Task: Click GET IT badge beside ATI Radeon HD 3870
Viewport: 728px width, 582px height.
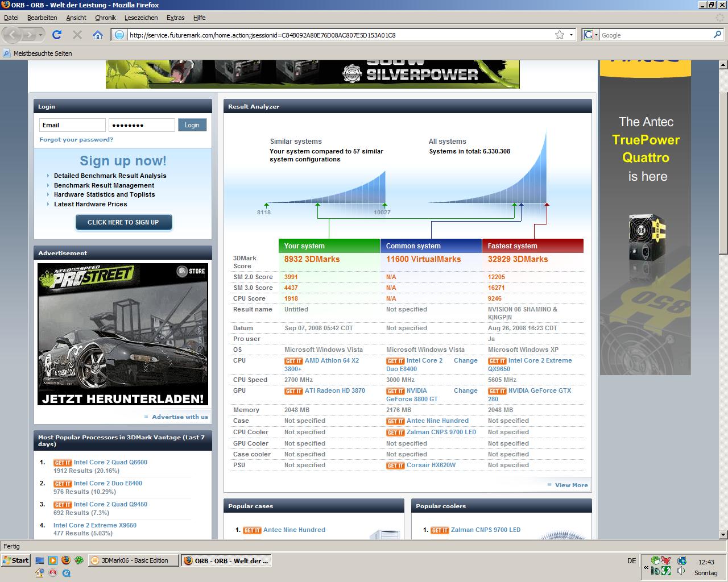Action: pyautogui.click(x=293, y=391)
